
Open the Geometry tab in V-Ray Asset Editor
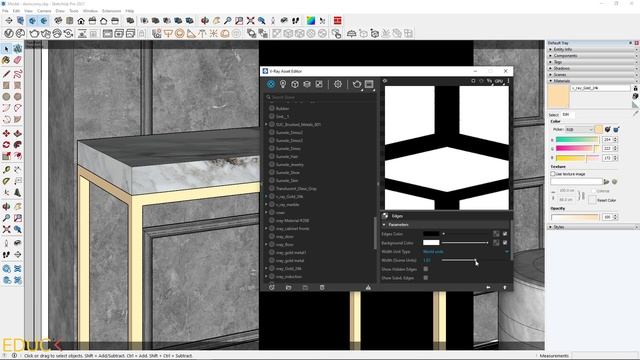295,84
